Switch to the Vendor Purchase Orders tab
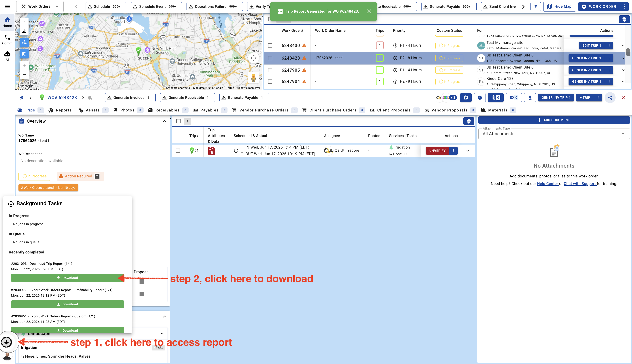The image size is (632, 364). (x=265, y=110)
